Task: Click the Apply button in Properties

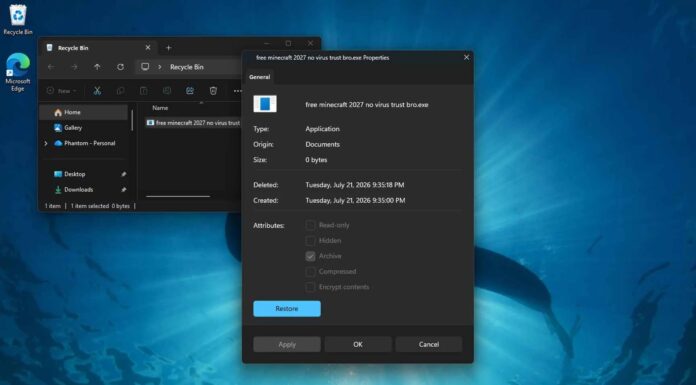Action: pyautogui.click(x=287, y=344)
